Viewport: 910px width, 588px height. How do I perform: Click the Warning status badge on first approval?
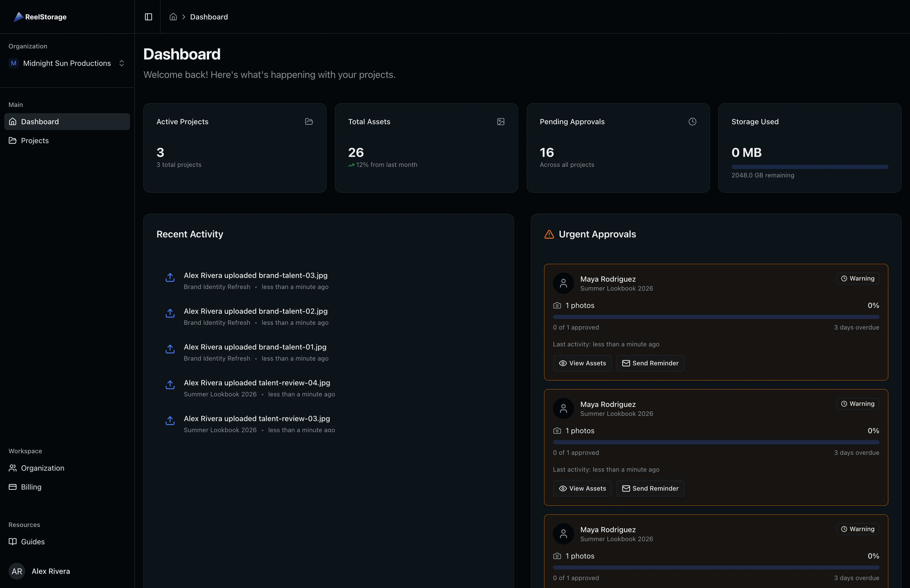pyautogui.click(x=857, y=278)
